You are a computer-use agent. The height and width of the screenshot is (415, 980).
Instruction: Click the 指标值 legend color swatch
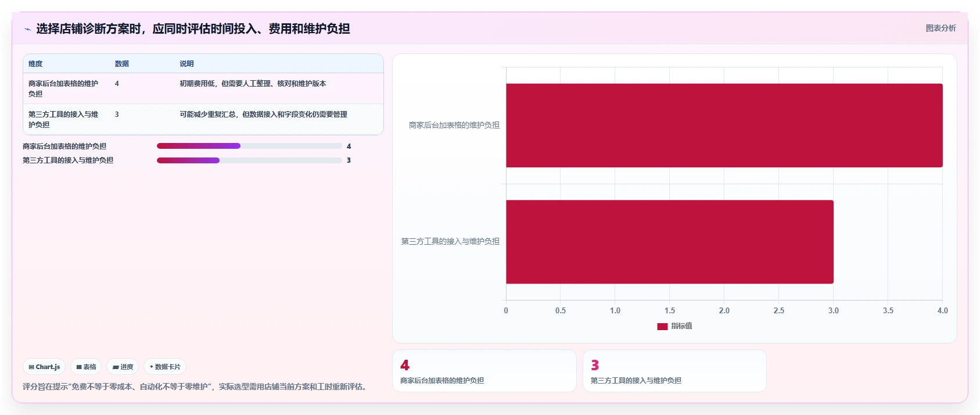pyautogui.click(x=662, y=327)
